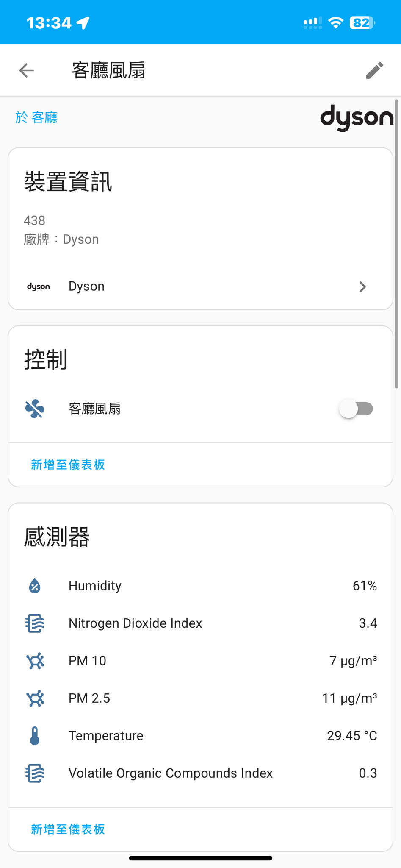Viewport: 401px width, 868px height.
Task: Open the Temperature 29.45 °C reading
Action: coord(351,736)
